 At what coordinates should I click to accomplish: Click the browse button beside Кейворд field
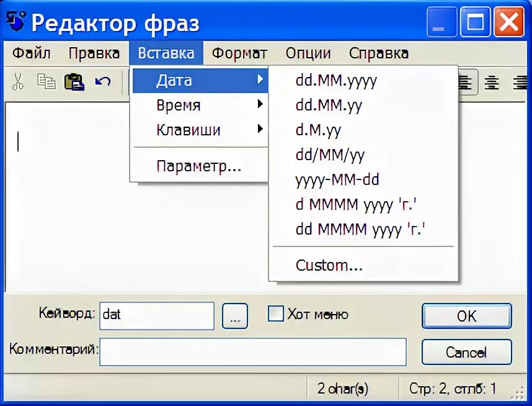(235, 316)
